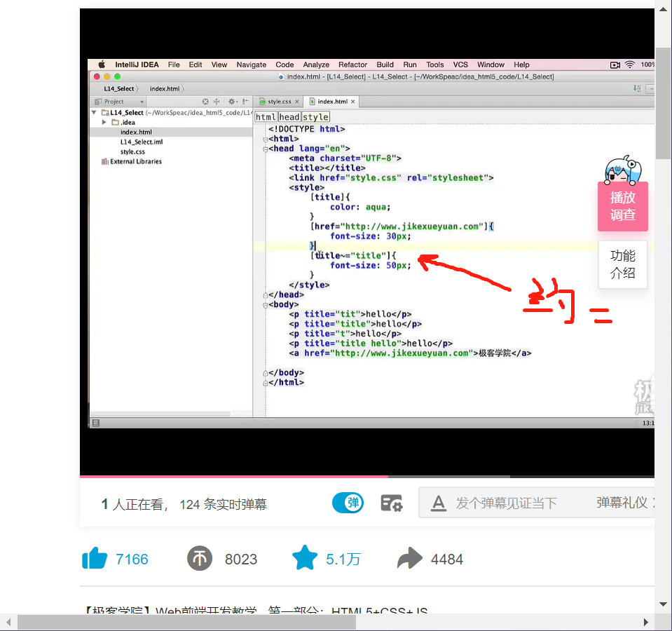Click the scroll right arrow
This screenshot has width=672, height=631.
[646, 622]
